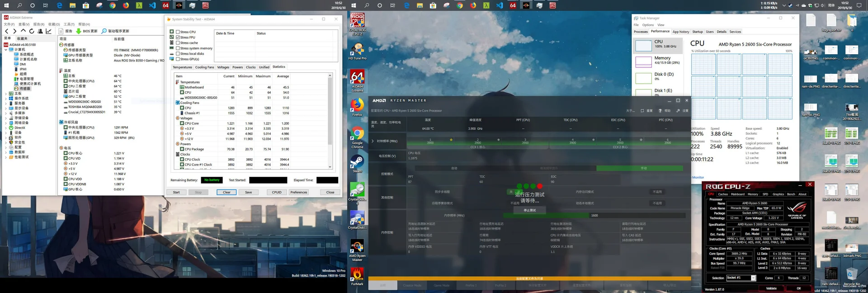Open HD Tune Pro desktop icon
The width and height of the screenshot is (868, 293).
coord(357,52)
